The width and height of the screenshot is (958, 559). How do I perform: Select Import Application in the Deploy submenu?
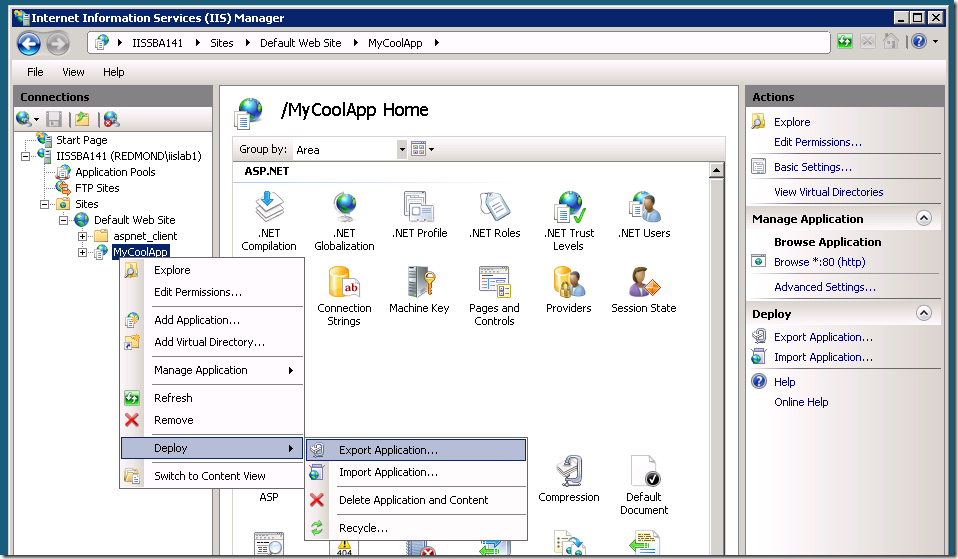pos(416,472)
